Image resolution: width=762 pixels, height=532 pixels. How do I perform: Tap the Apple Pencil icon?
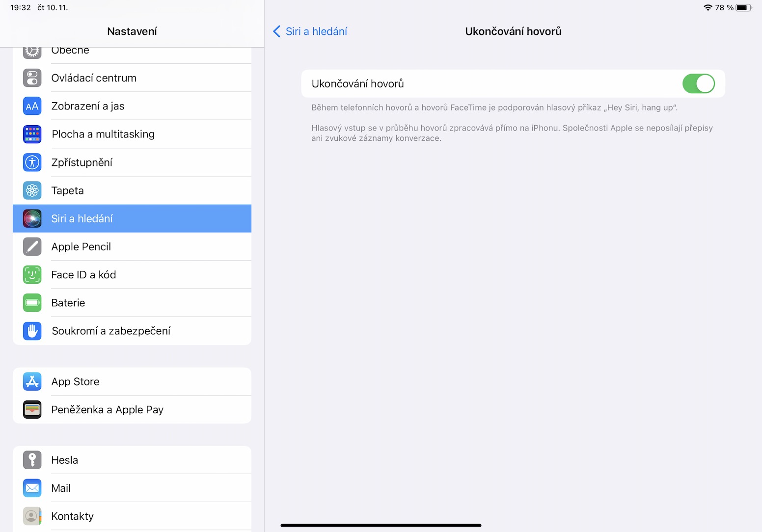coord(32,246)
